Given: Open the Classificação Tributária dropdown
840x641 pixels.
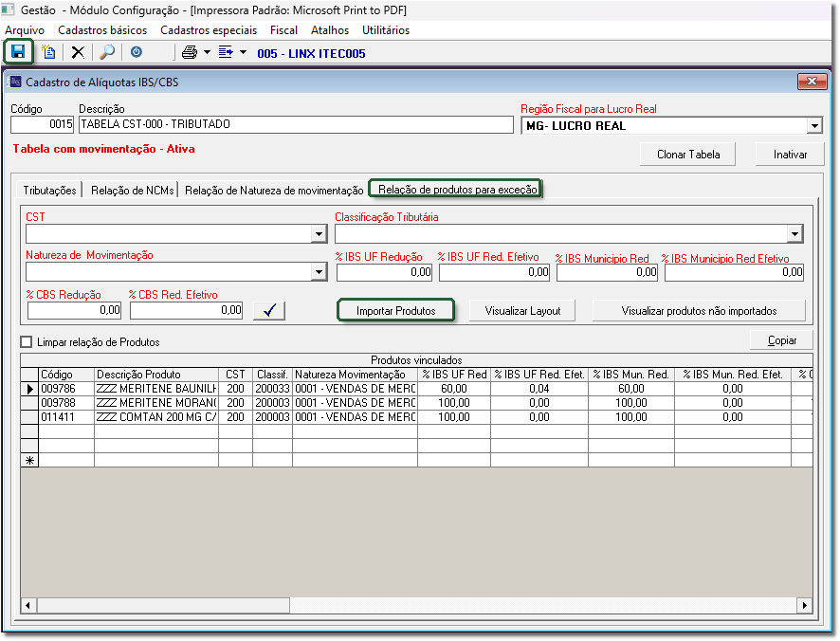Looking at the screenshot, I should (x=794, y=234).
